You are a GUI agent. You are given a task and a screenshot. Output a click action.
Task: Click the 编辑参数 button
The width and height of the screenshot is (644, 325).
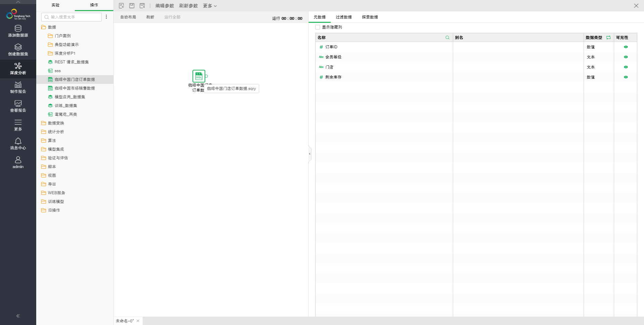click(x=164, y=6)
